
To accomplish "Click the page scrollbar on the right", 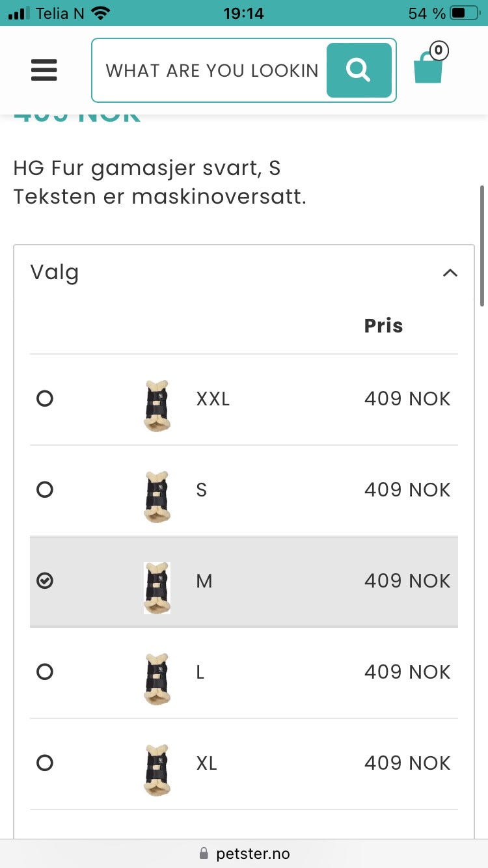I will 482,247.
